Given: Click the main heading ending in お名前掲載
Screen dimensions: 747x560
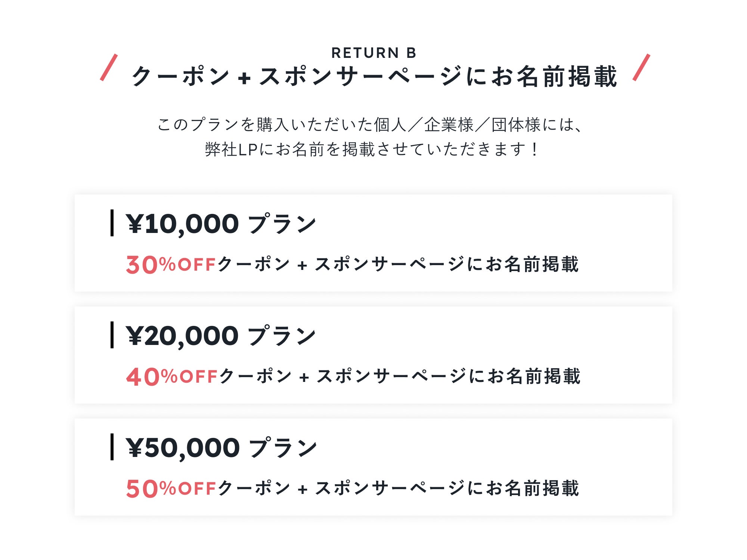Looking at the screenshot, I should click(x=373, y=77).
